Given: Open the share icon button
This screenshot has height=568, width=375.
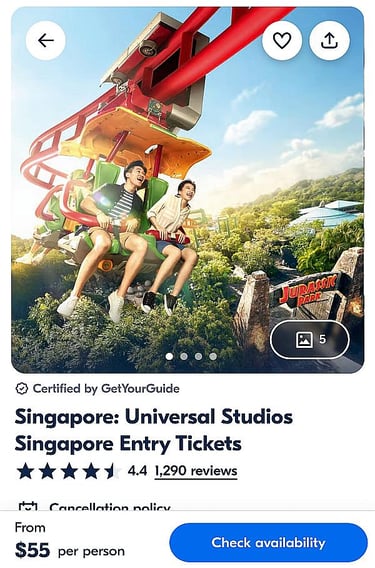Looking at the screenshot, I should coord(329,40).
